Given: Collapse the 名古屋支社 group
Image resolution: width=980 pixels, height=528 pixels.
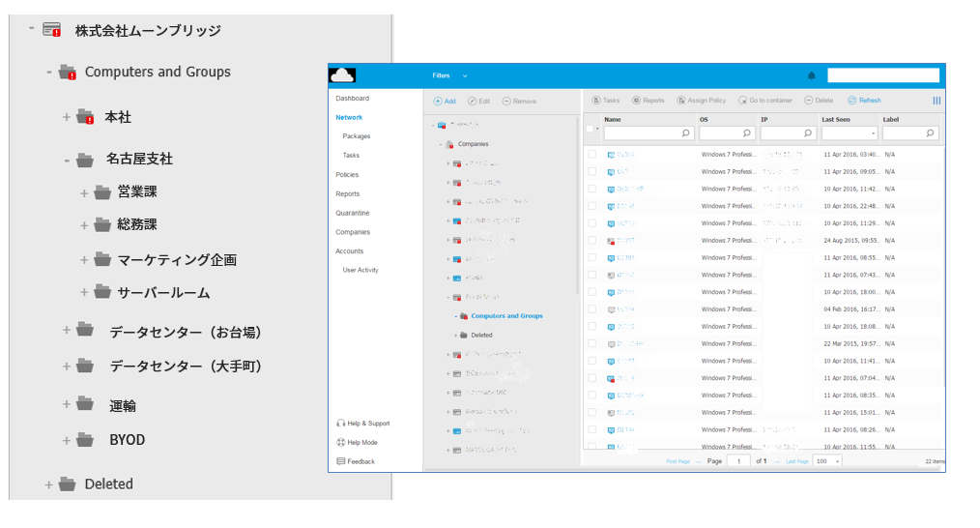Looking at the screenshot, I should click(x=67, y=161).
